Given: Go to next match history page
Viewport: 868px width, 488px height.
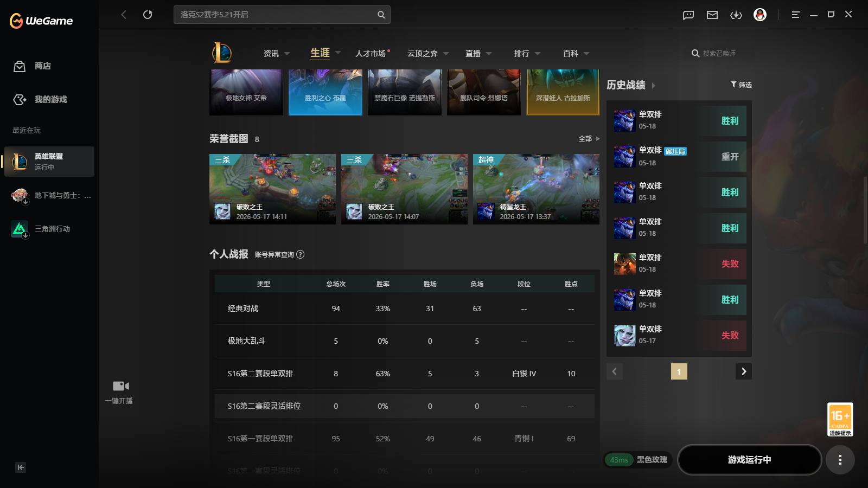Looking at the screenshot, I should click(x=743, y=371).
